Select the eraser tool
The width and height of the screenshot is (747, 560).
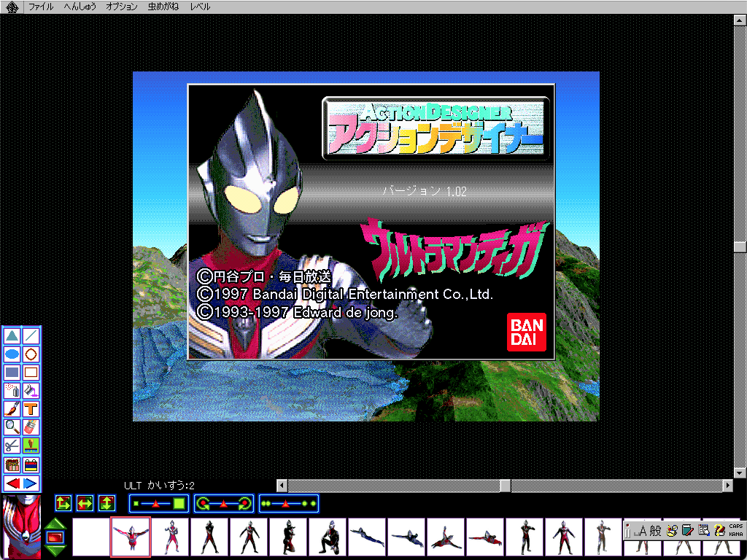click(31, 427)
